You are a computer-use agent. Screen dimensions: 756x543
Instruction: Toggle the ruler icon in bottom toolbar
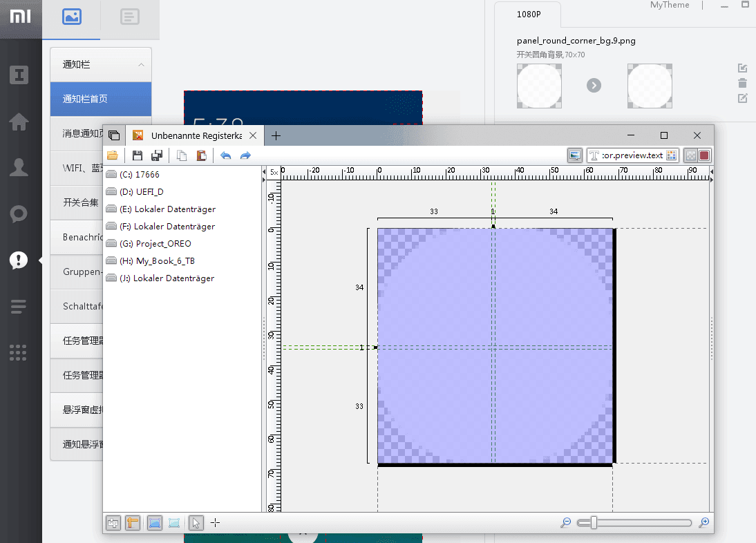pos(133,523)
